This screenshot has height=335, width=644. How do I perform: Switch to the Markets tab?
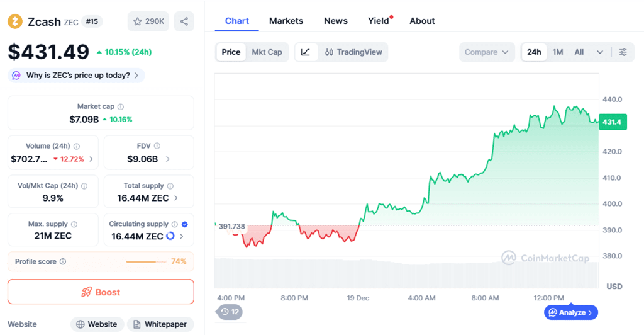point(286,21)
